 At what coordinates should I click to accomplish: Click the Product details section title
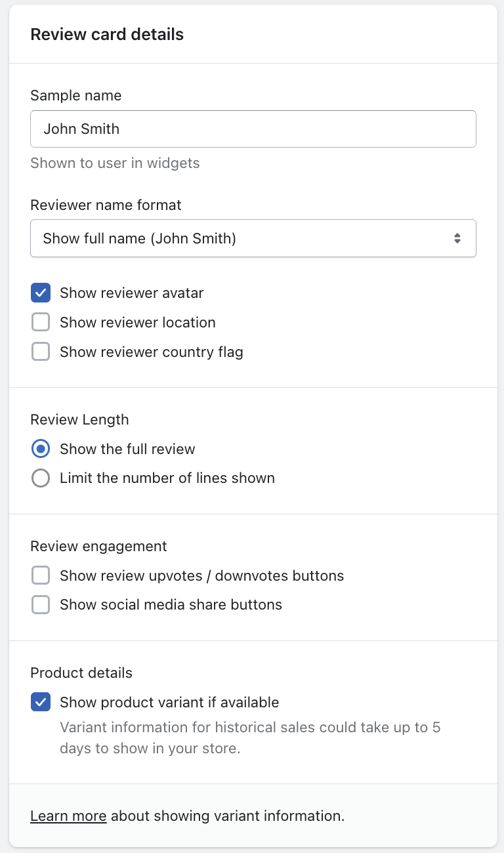coord(81,673)
